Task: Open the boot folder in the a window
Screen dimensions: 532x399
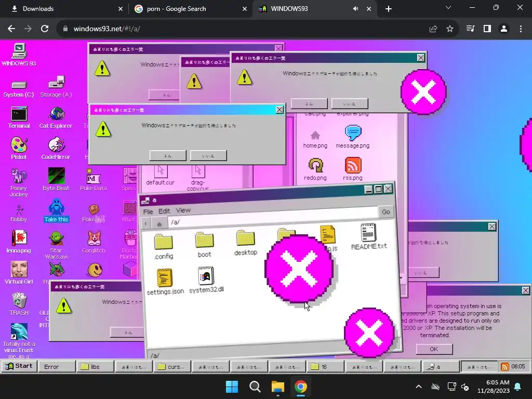Action: (x=204, y=245)
